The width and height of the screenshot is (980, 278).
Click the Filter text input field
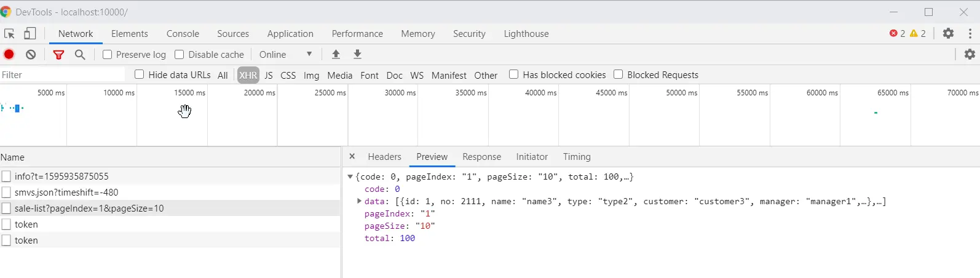pyautogui.click(x=61, y=75)
